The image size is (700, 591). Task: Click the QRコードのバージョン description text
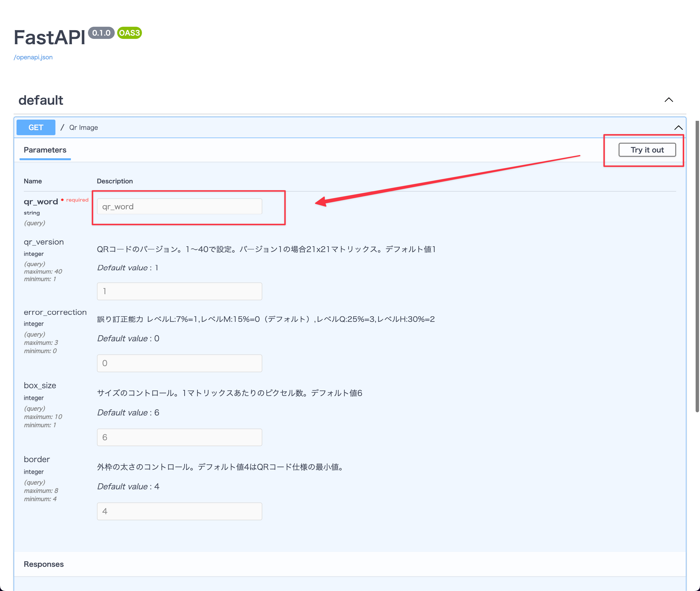(x=267, y=250)
